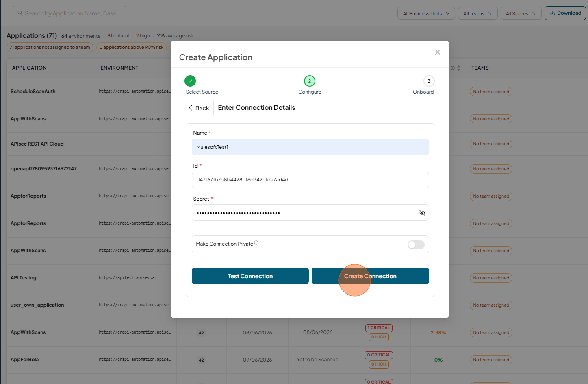Select the 71 applications not assigned filter chip
Viewport: 588px width, 384px height.
(50, 48)
